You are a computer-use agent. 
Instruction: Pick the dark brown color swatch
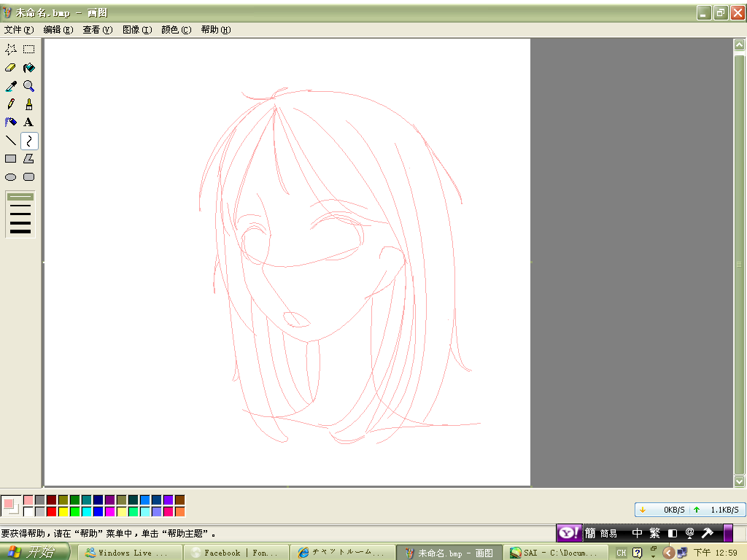179,499
